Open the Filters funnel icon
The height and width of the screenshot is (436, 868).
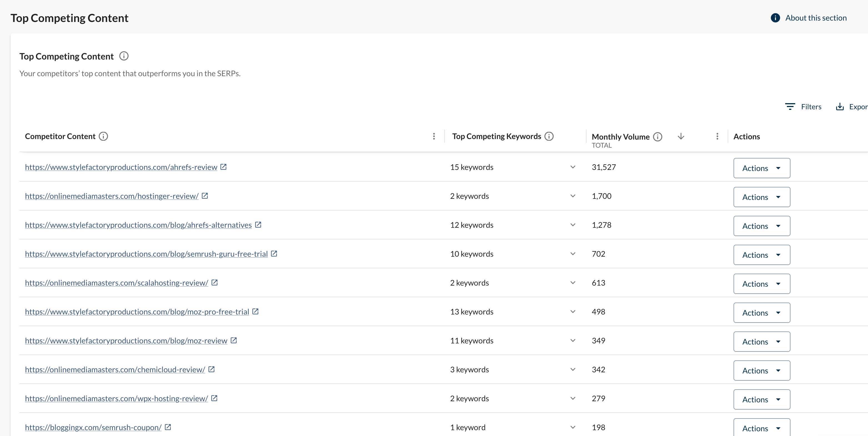coord(790,106)
